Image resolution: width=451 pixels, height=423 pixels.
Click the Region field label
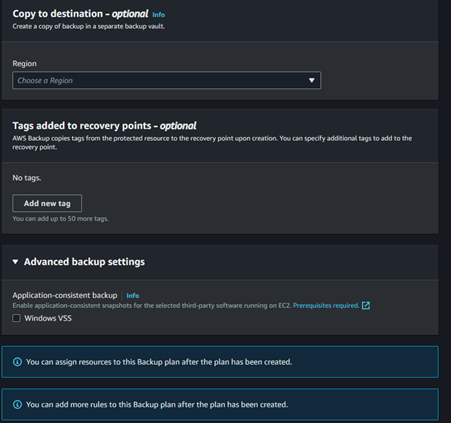25,64
